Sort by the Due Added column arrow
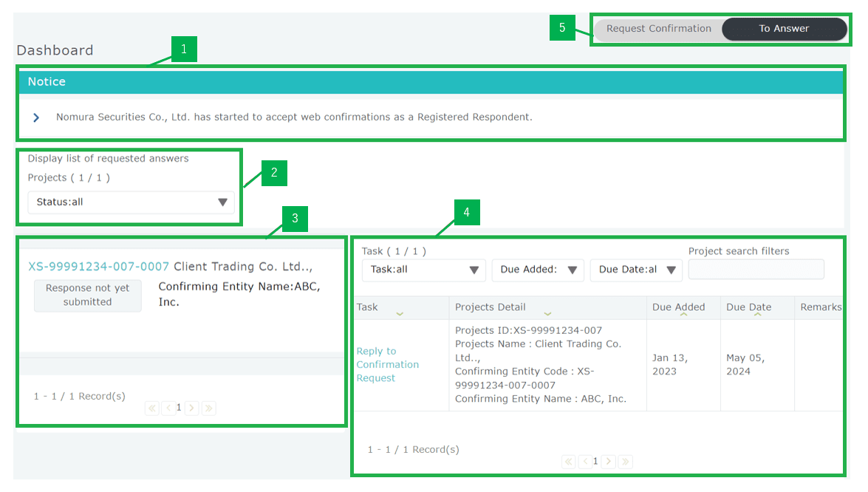868x492 pixels. pyautogui.click(x=683, y=314)
